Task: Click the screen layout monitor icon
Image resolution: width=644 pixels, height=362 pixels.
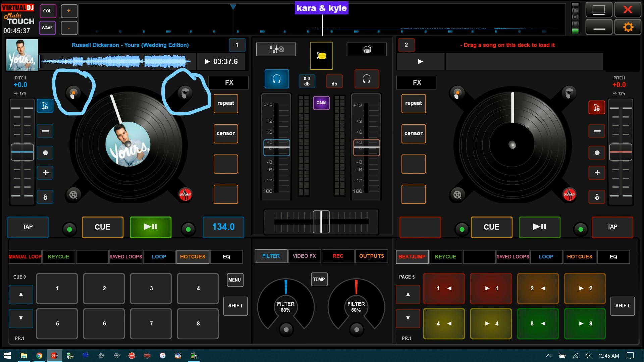Action: tap(599, 10)
